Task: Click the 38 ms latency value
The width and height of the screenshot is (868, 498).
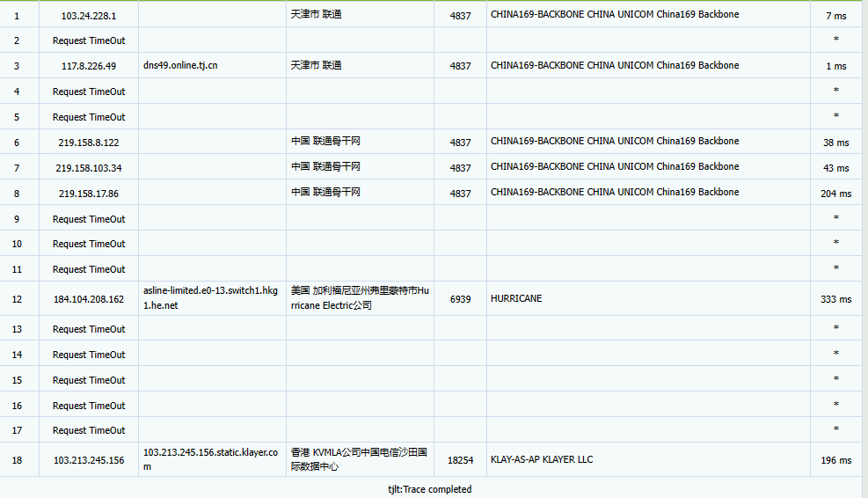Action: coord(835,143)
